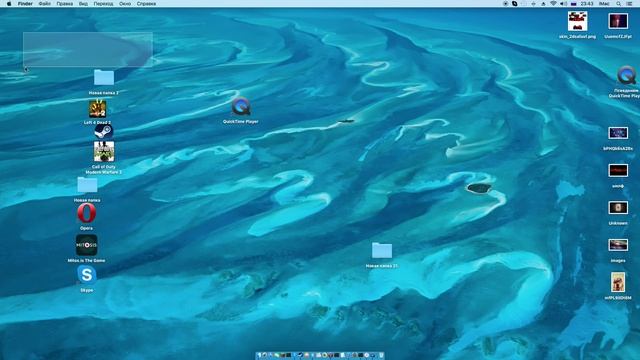Select the mfPL5ll0hNM image file
The width and height of the screenshot is (640, 360).
click(x=618, y=282)
